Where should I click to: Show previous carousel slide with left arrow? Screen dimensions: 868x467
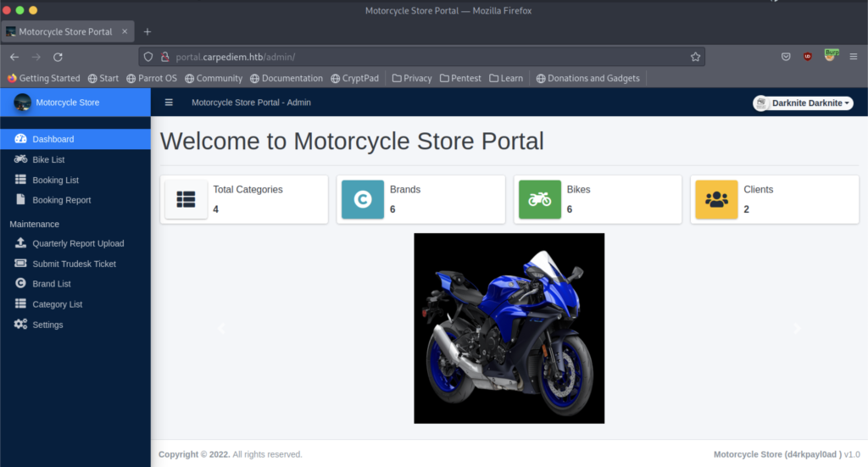tap(221, 328)
